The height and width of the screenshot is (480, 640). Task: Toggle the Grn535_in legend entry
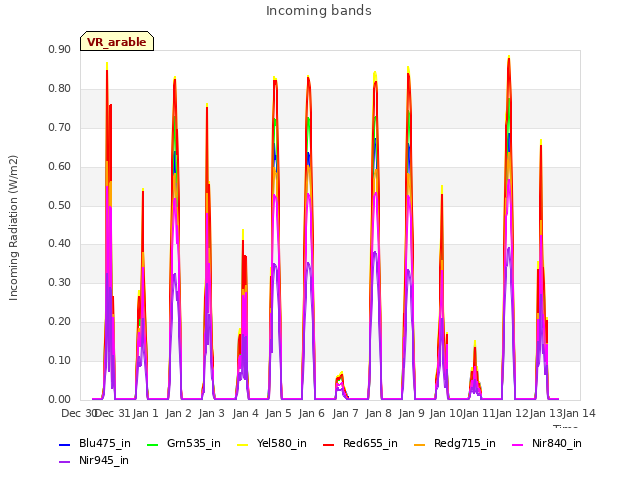click(x=184, y=444)
